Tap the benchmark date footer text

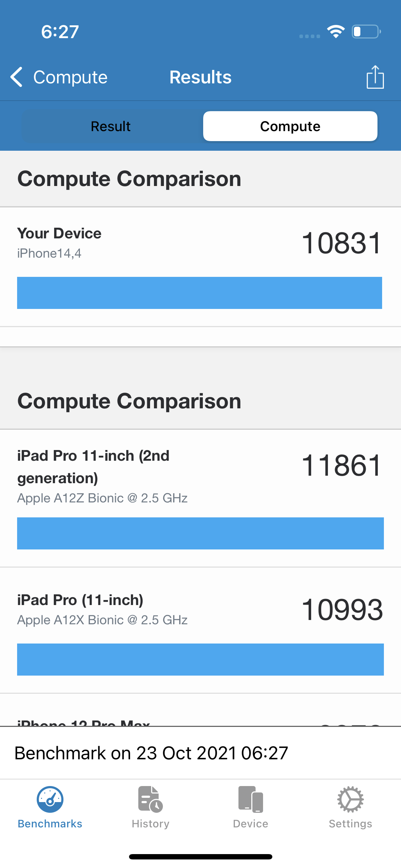point(151,753)
